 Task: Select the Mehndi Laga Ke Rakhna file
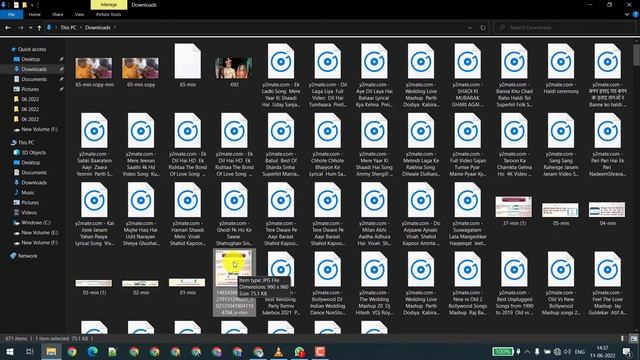pyautogui.click(x=421, y=145)
